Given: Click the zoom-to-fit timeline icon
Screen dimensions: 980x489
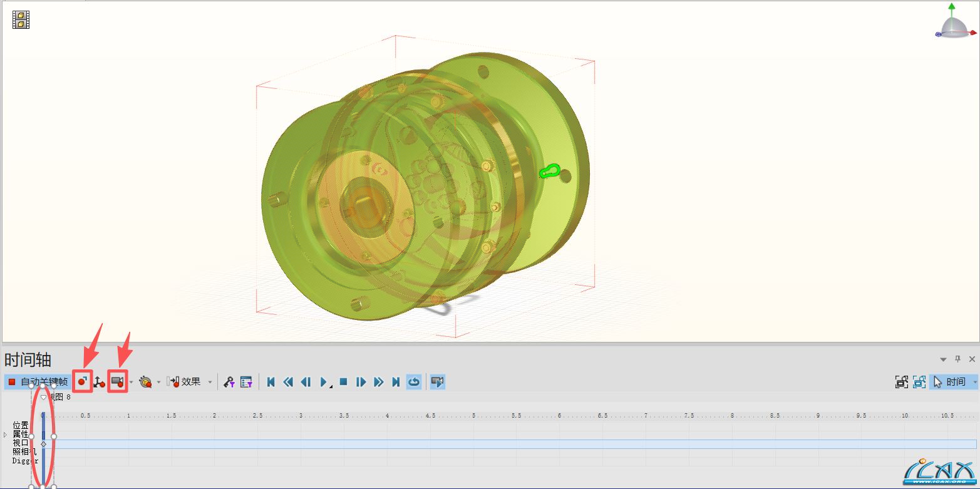Looking at the screenshot, I should (x=902, y=382).
